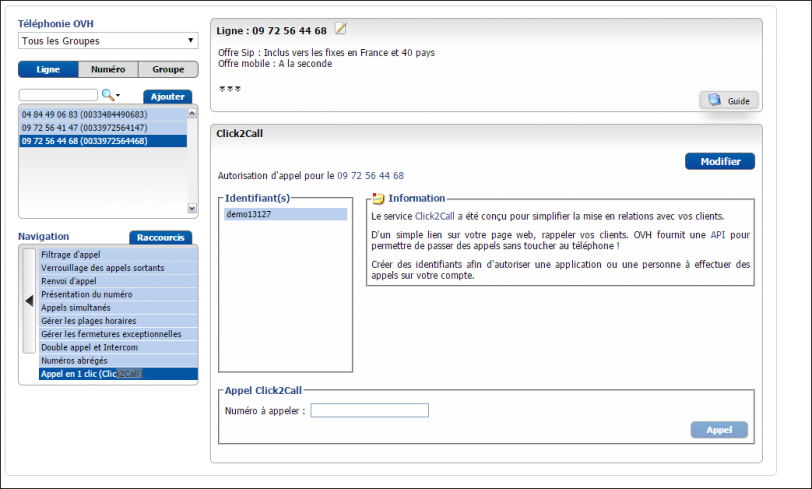Open Présentation du numéro

[119, 294]
